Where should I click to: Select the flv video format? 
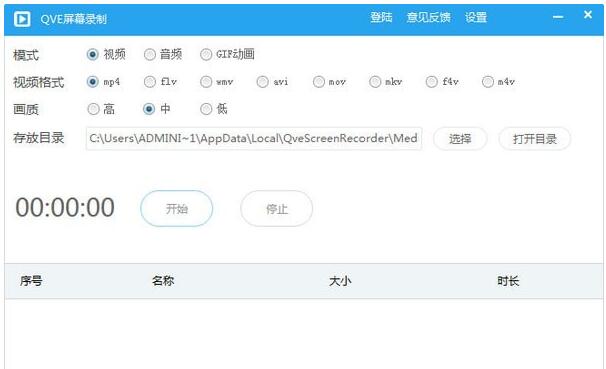point(150,82)
